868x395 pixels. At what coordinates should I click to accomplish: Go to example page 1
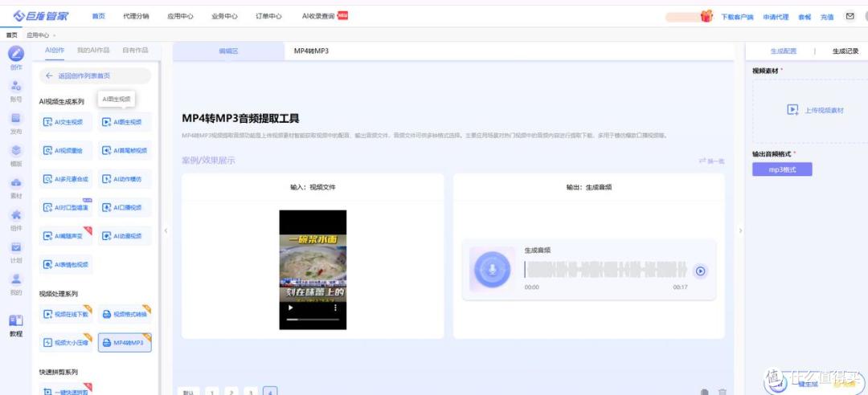212,391
